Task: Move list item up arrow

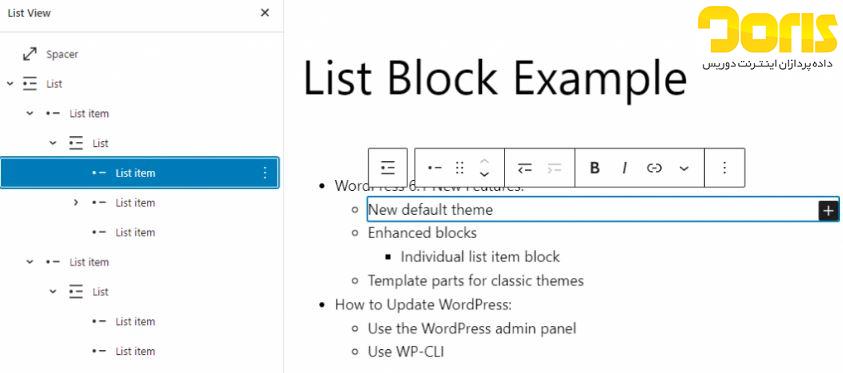Action: click(484, 161)
